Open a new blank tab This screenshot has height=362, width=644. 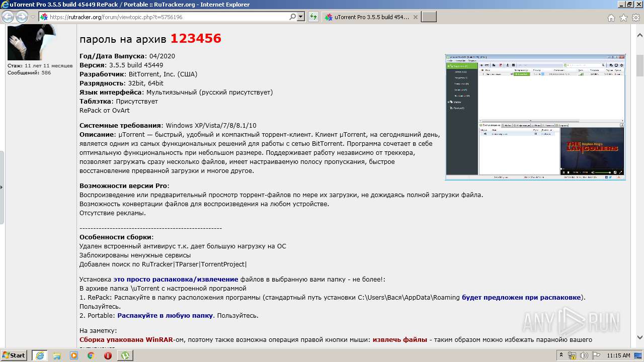point(429,17)
